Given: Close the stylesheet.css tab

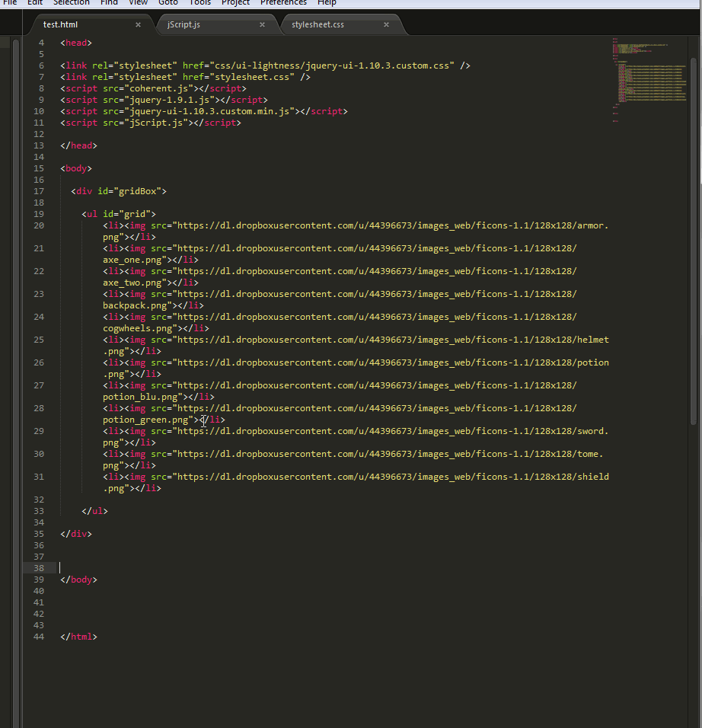Looking at the screenshot, I should click(x=386, y=24).
